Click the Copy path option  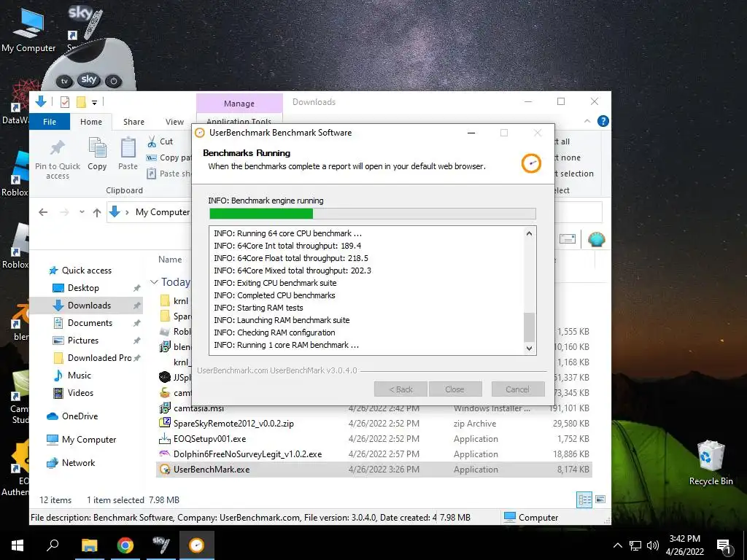point(169,157)
